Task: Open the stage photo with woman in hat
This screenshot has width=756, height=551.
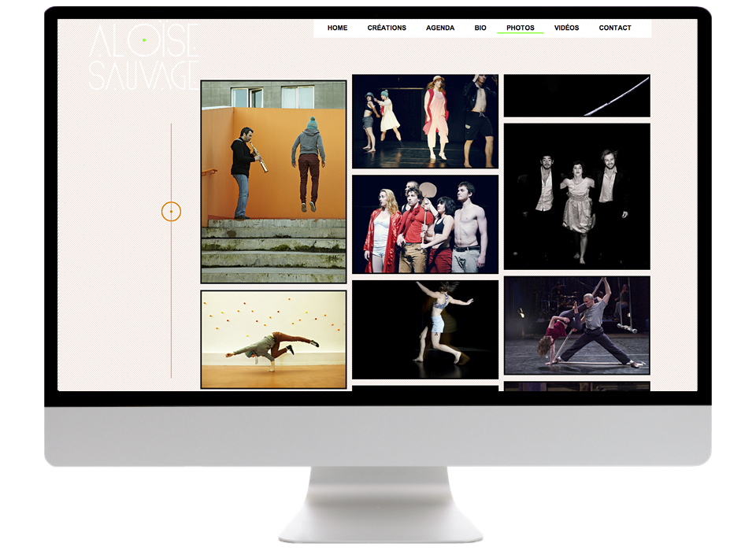Action: click(x=425, y=121)
